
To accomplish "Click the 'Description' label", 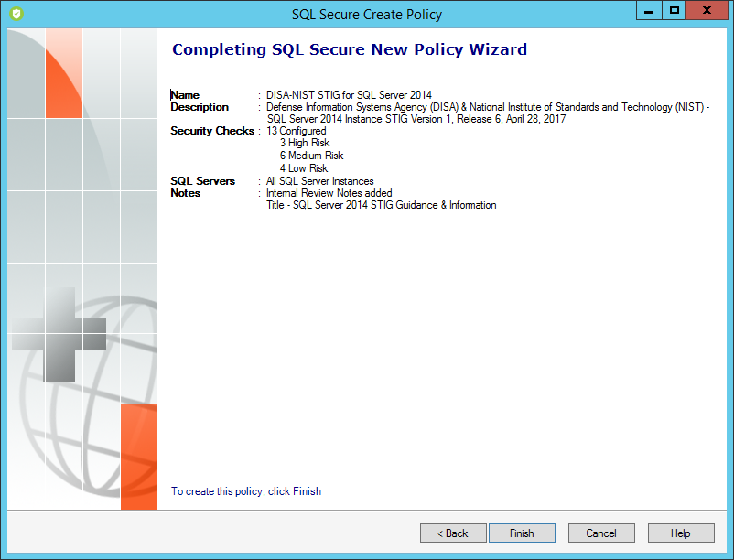I will pyautogui.click(x=200, y=107).
